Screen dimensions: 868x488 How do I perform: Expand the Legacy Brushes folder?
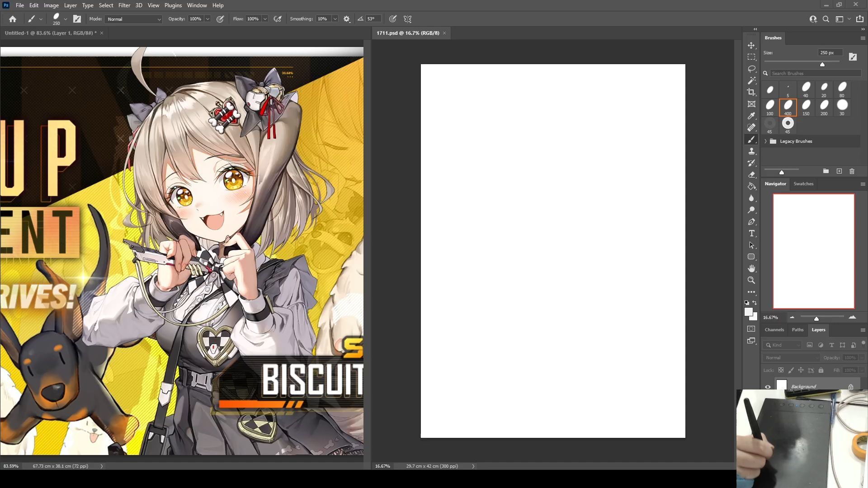(x=765, y=141)
